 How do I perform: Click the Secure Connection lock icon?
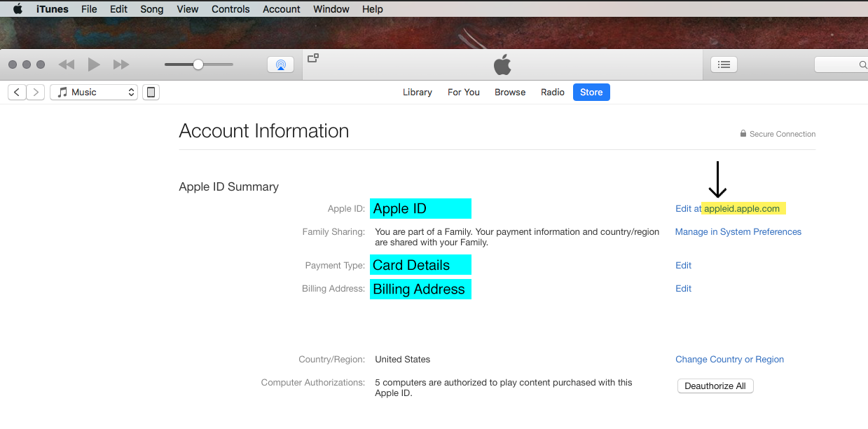(743, 134)
